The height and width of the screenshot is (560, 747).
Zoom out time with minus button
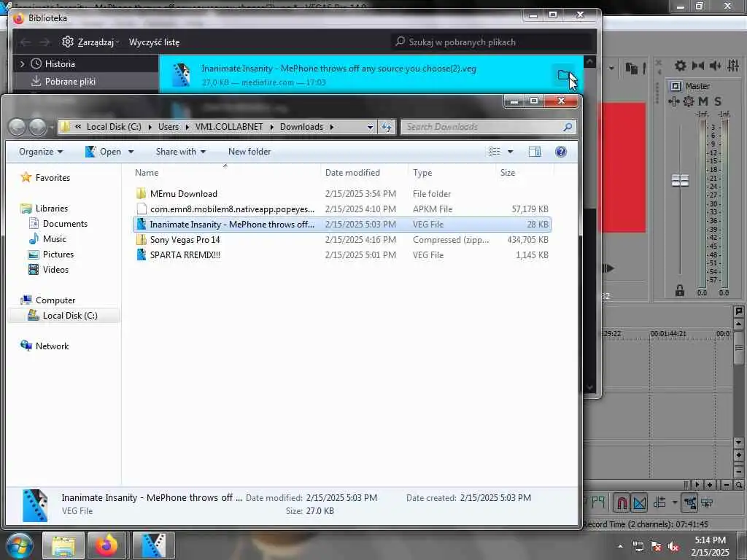pos(726,485)
